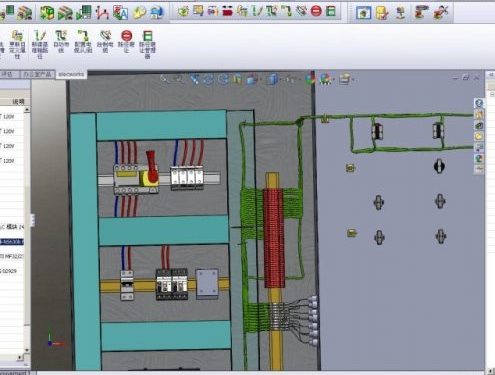Click the yellow wrench toolbar icon
The width and height of the screenshot is (495, 375).
tap(139, 12)
